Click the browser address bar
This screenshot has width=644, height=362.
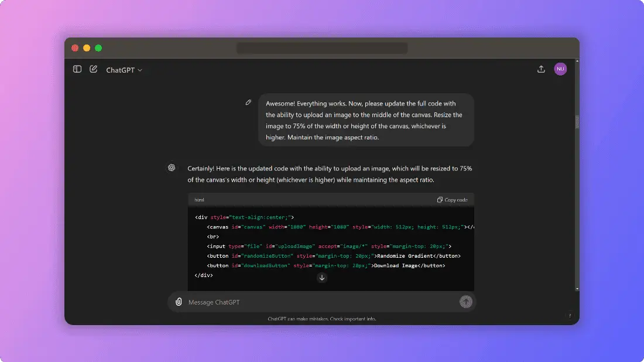tap(322, 48)
